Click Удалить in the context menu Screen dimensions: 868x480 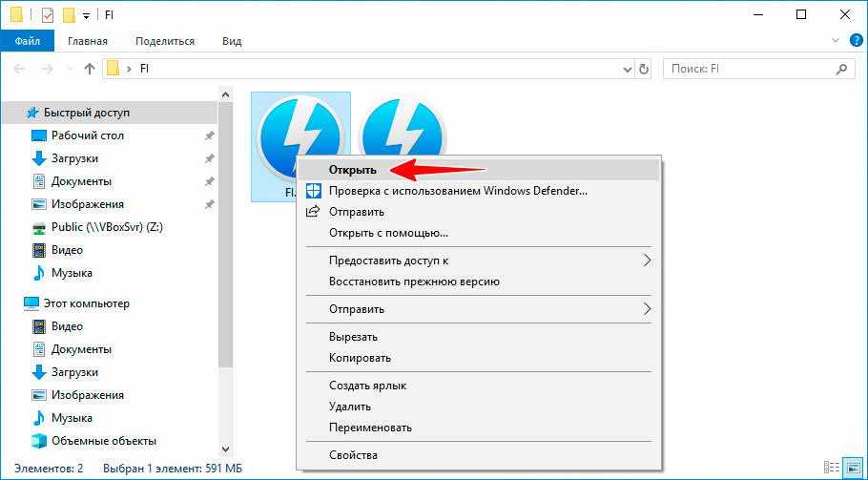click(x=349, y=407)
